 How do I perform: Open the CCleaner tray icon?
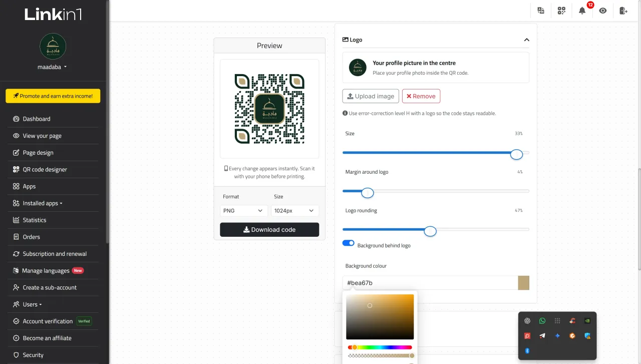click(572, 321)
